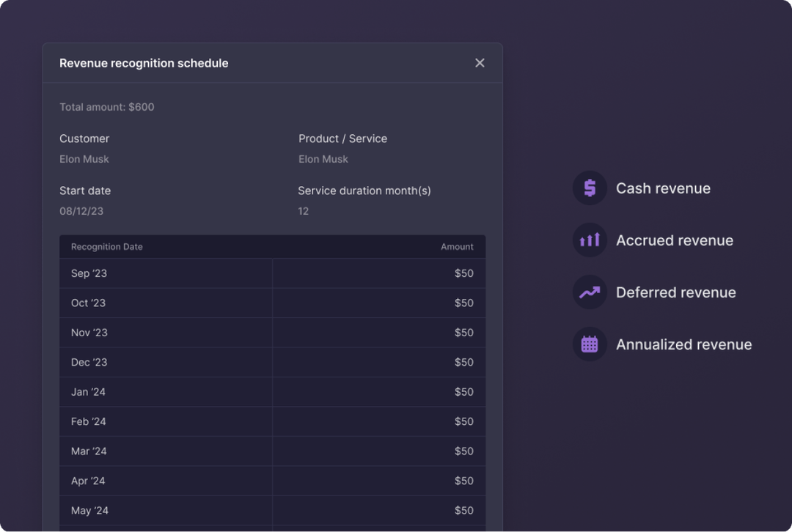The image size is (792, 532).
Task: Click the Service duration value 12
Action: (304, 211)
